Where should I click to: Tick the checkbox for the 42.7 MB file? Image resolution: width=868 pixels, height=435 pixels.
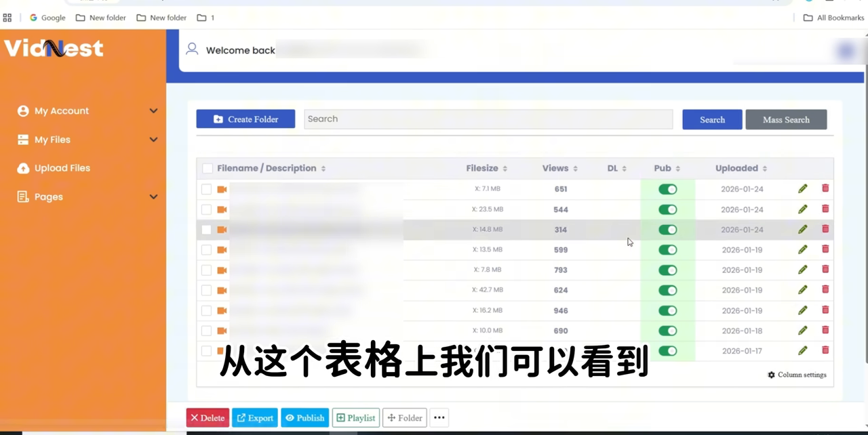[206, 290]
